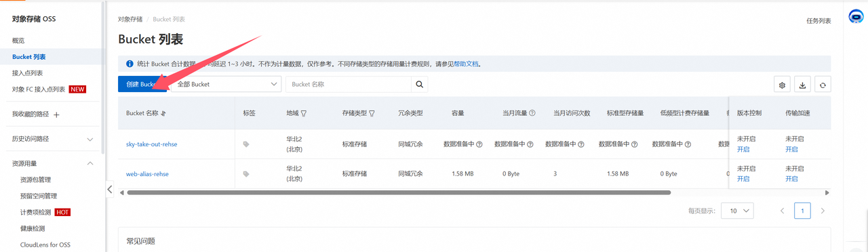Open 预留空间管理 in sidebar
The width and height of the screenshot is (868, 252).
click(39, 196)
